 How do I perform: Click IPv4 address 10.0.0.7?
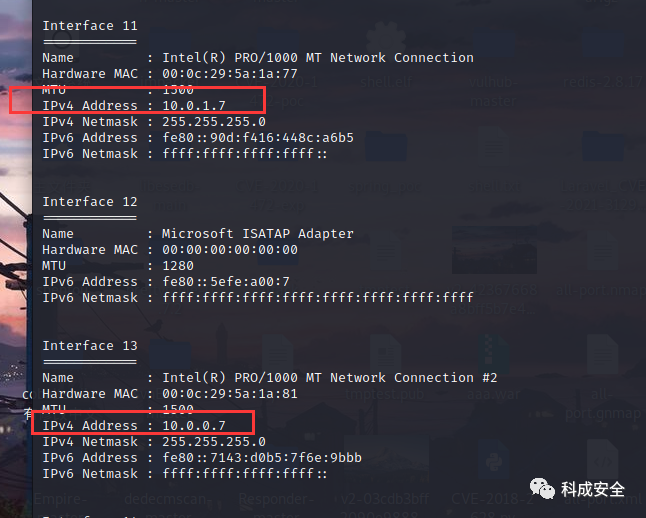pyautogui.click(x=194, y=425)
